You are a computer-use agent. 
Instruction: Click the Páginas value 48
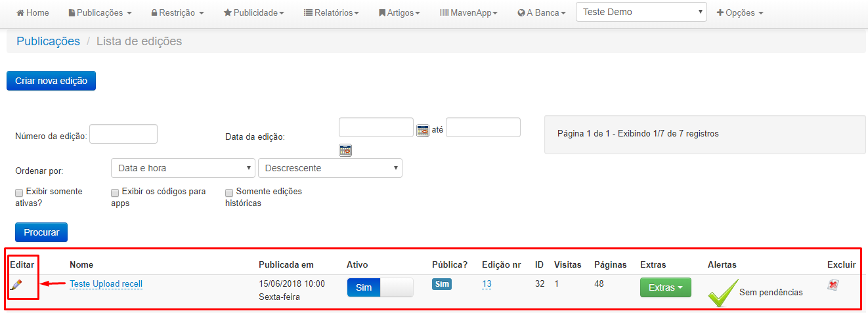pos(599,284)
